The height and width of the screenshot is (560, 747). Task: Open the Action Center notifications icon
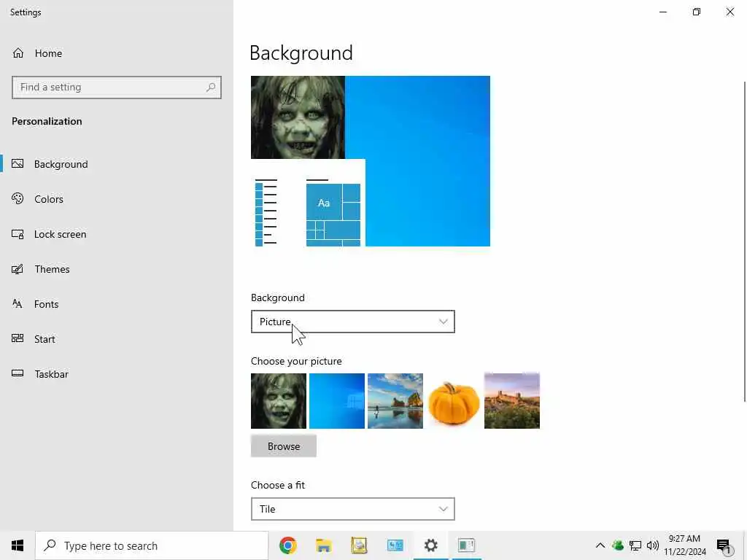click(x=724, y=545)
